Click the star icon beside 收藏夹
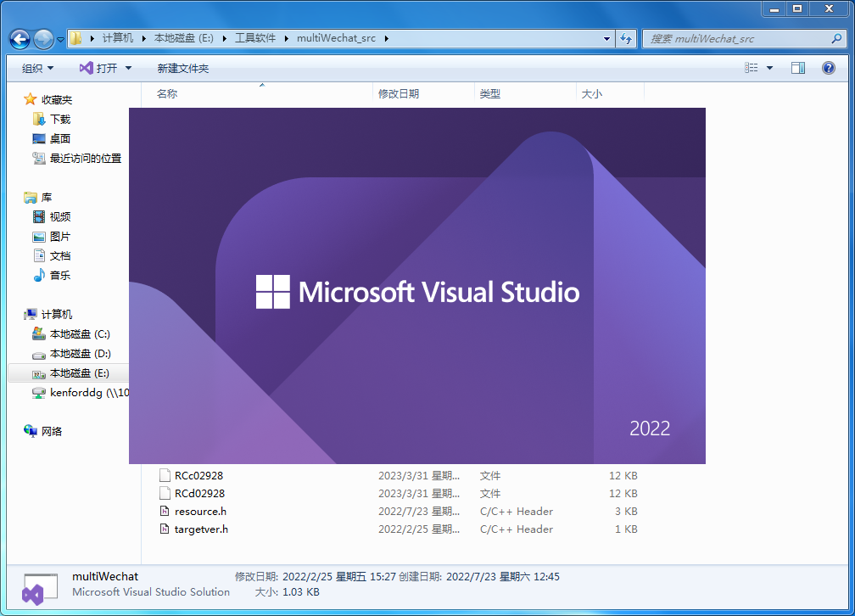Image resolution: width=855 pixels, height=616 pixels. click(30, 99)
